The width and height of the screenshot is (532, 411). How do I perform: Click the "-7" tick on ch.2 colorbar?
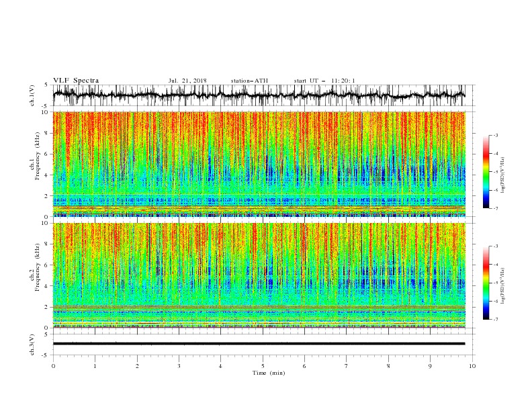[495, 320]
